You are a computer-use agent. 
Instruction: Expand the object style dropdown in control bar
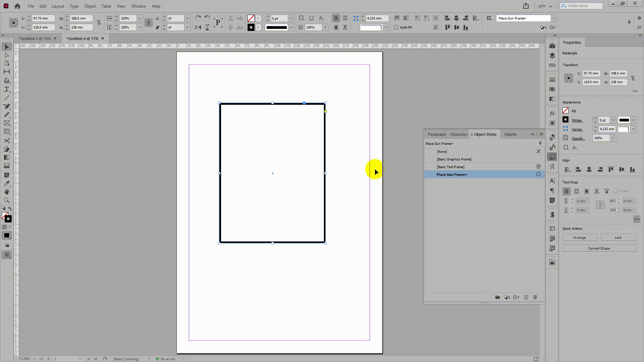(554, 18)
